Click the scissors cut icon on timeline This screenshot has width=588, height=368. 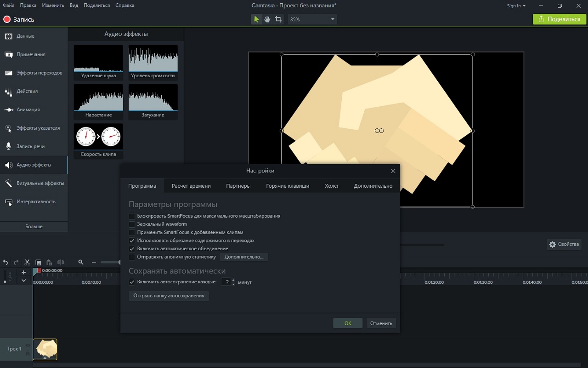pos(27,262)
